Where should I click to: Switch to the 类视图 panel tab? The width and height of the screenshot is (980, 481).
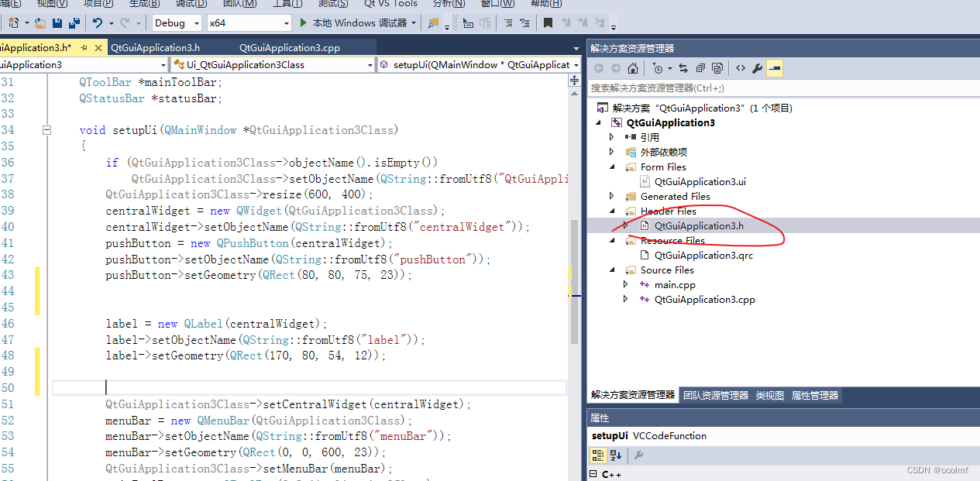coord(769,396)
